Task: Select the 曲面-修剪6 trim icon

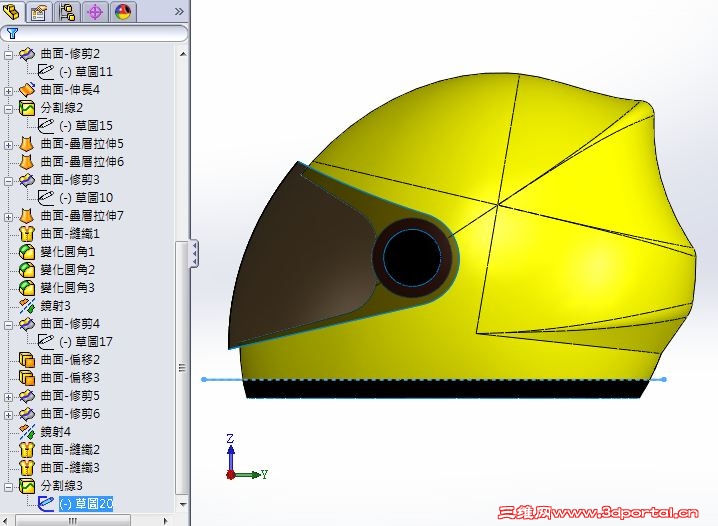Action: 27,414
